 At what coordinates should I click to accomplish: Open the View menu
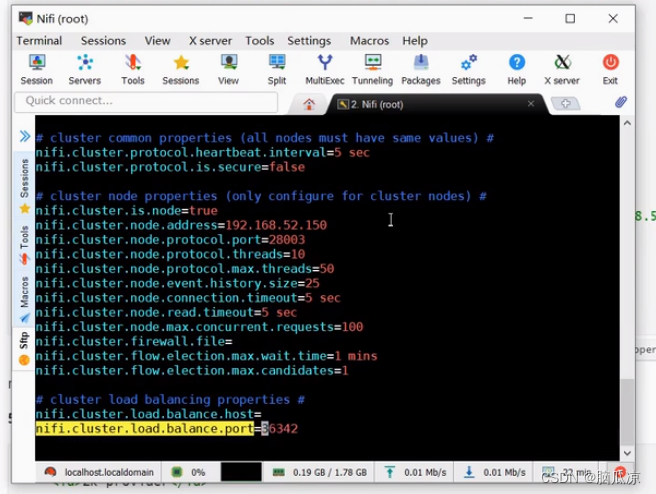[157, 41]
